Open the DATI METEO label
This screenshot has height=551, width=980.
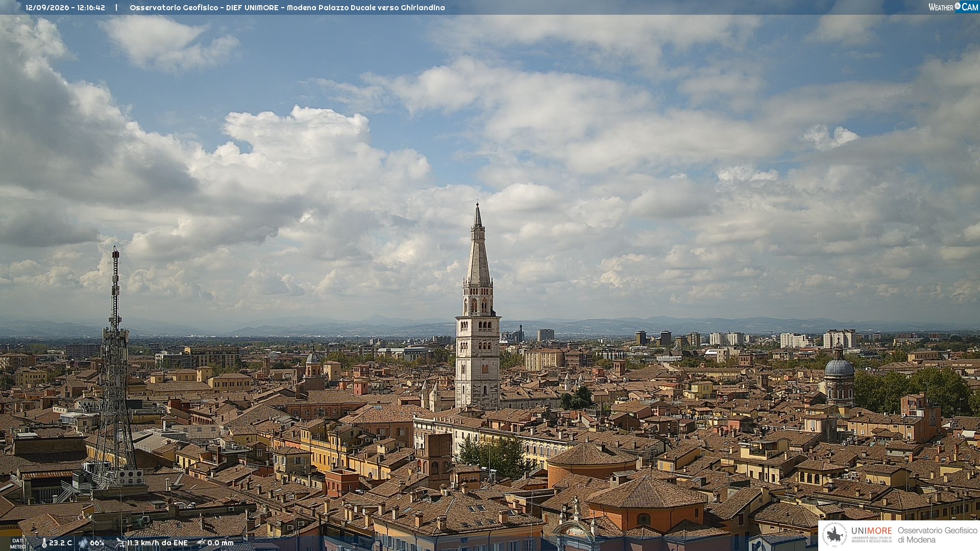click(x=17, y=543)
